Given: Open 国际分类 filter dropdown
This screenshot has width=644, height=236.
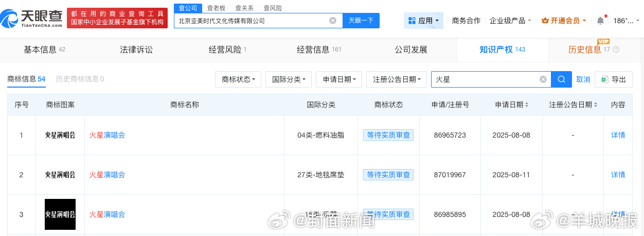Looking at the screenshot, I should [289, 79].
